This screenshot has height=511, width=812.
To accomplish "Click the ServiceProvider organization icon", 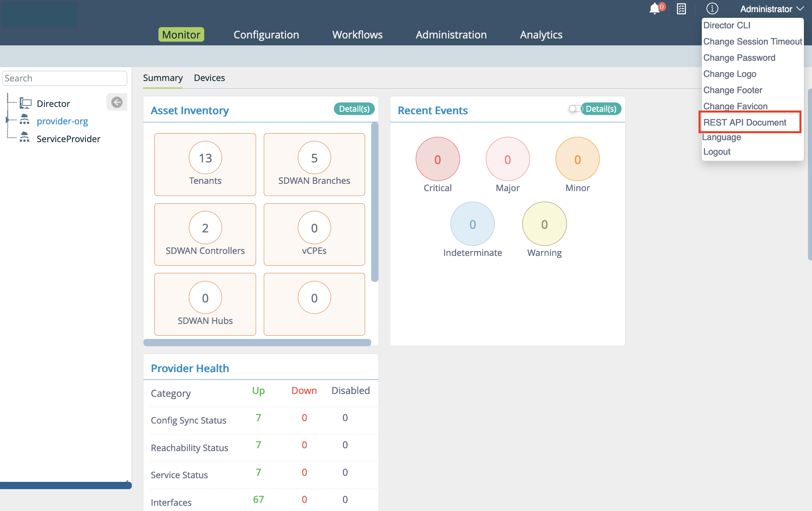I will tap(25, 138).
